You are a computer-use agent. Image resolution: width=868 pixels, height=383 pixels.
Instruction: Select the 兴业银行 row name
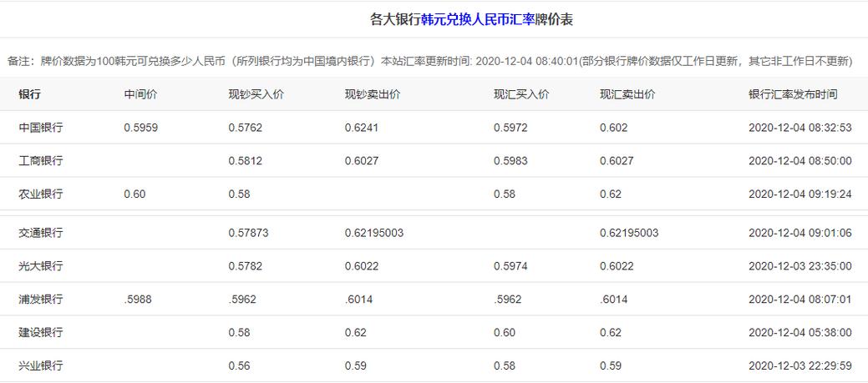pyautogui.click(x=40, y=365)
